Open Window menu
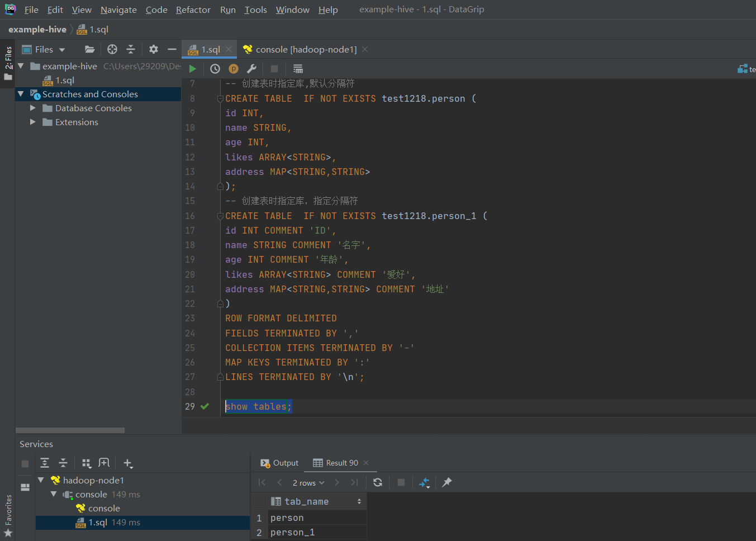 pos(292,10)
